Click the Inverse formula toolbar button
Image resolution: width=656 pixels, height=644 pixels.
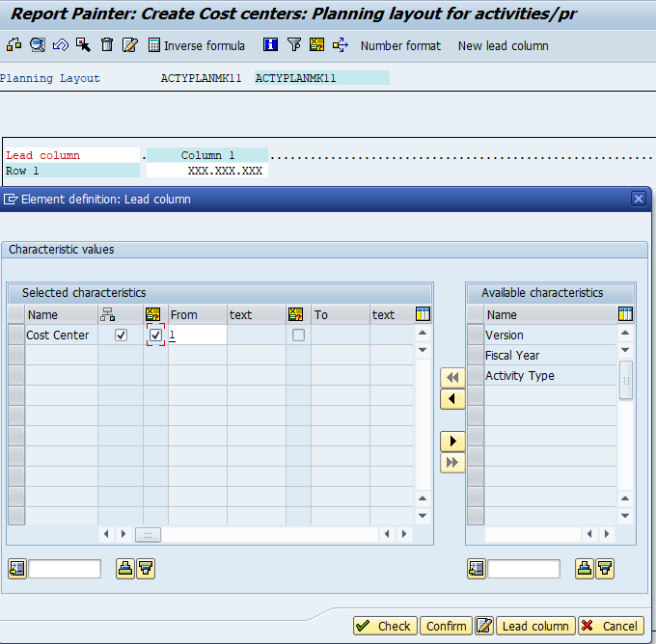pyautogui.click(x=197, y=45)
